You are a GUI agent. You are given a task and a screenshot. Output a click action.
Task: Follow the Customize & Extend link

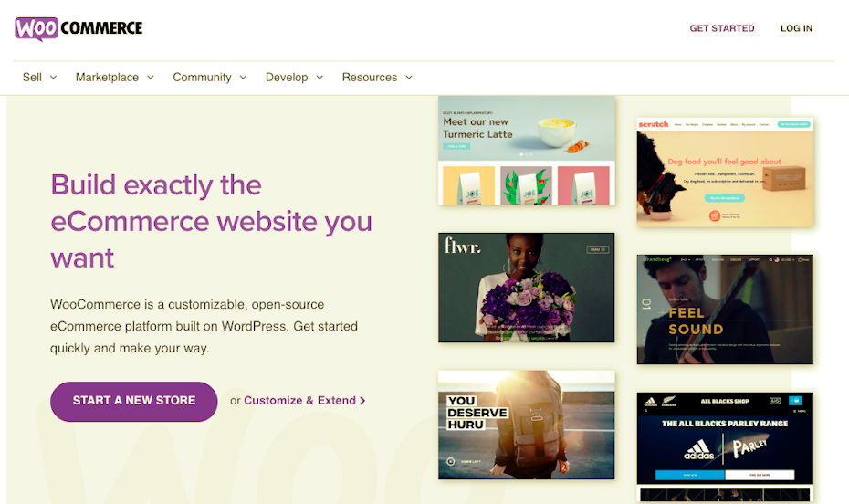pos(299,401)
